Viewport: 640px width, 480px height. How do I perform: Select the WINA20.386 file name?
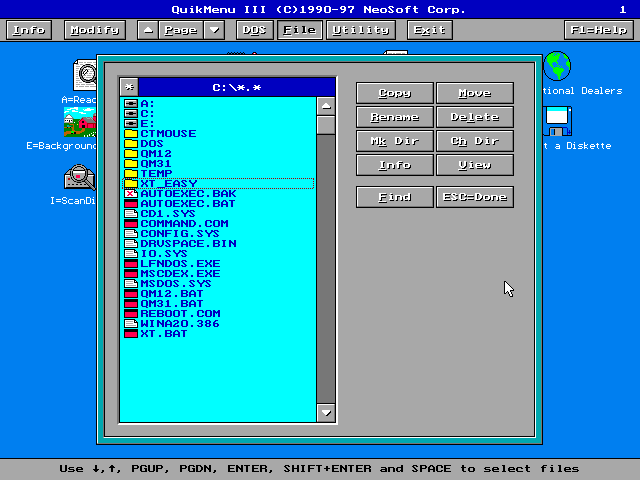[x=180, y=324]
